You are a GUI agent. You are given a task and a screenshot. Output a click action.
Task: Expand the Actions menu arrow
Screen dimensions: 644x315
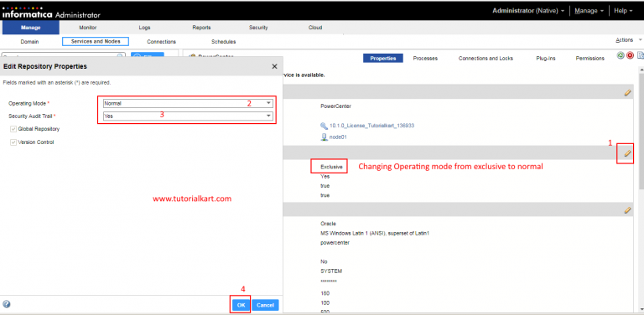point(640,40)
